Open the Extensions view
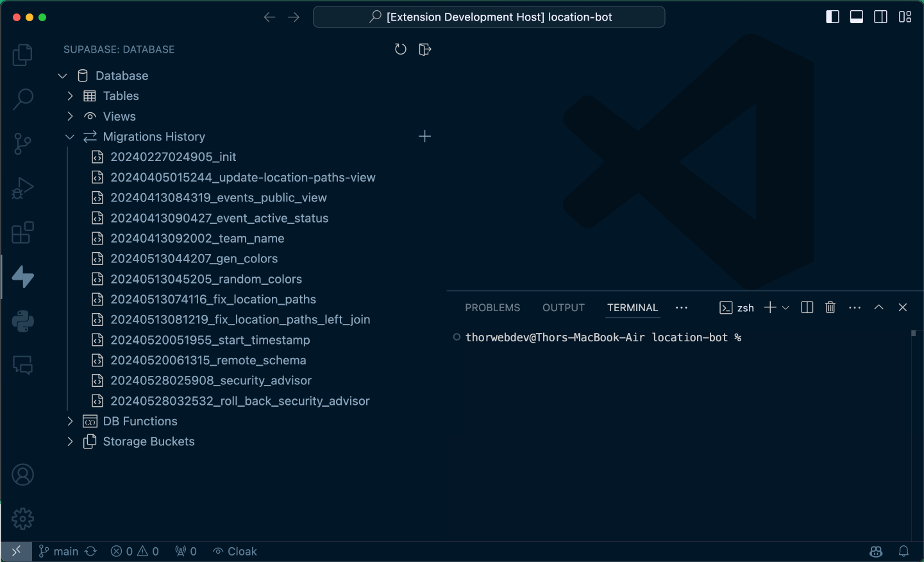The width and height of the screenshot is (924, 562). click(x=22, y=232)
